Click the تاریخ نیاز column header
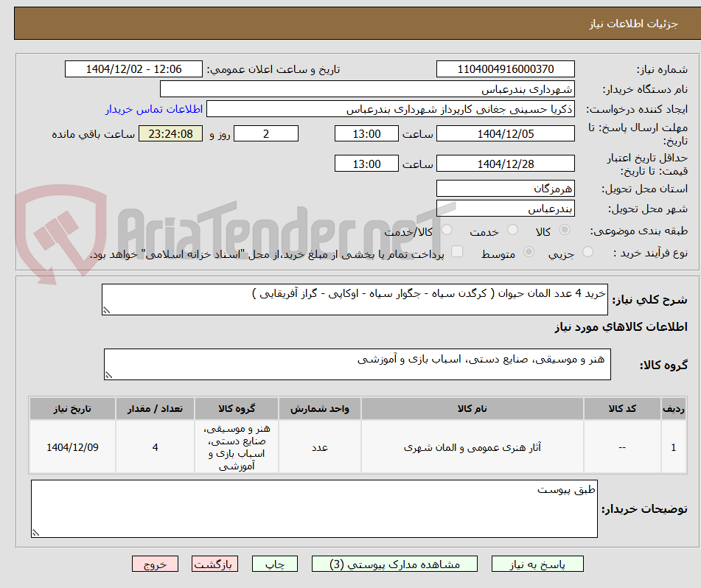 [x=72, y=408]
